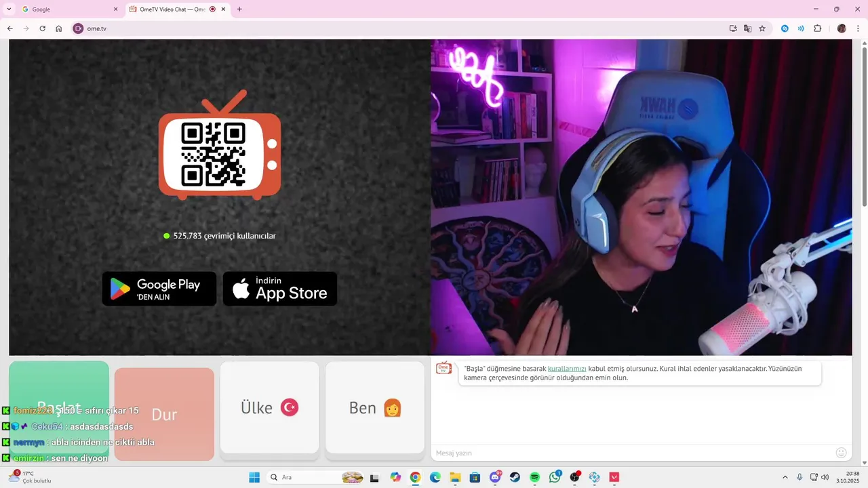
Task: Open the Windows Start menu
Action: tap(254, 477)
